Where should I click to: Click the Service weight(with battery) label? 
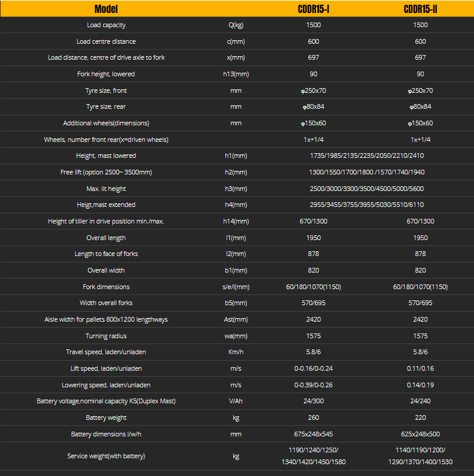pyautogui.click(x=106, y=456)
